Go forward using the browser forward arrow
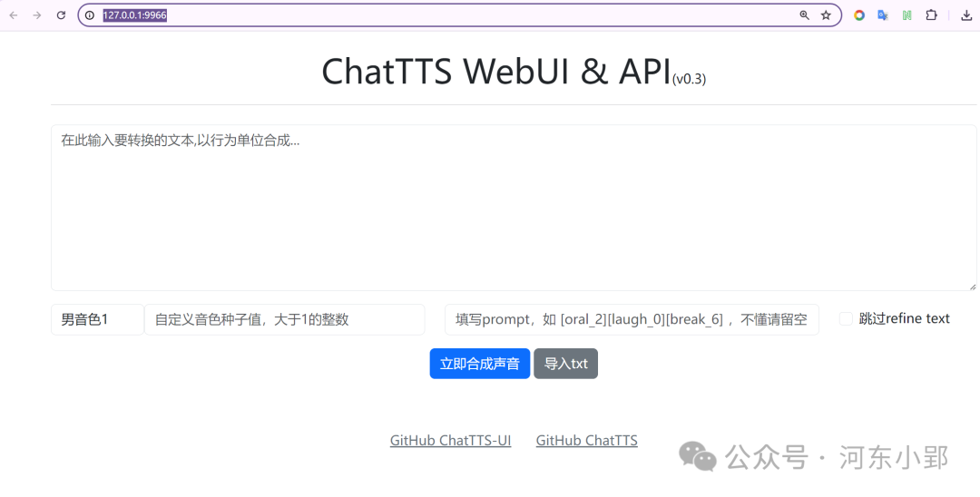 coord(37,15)
